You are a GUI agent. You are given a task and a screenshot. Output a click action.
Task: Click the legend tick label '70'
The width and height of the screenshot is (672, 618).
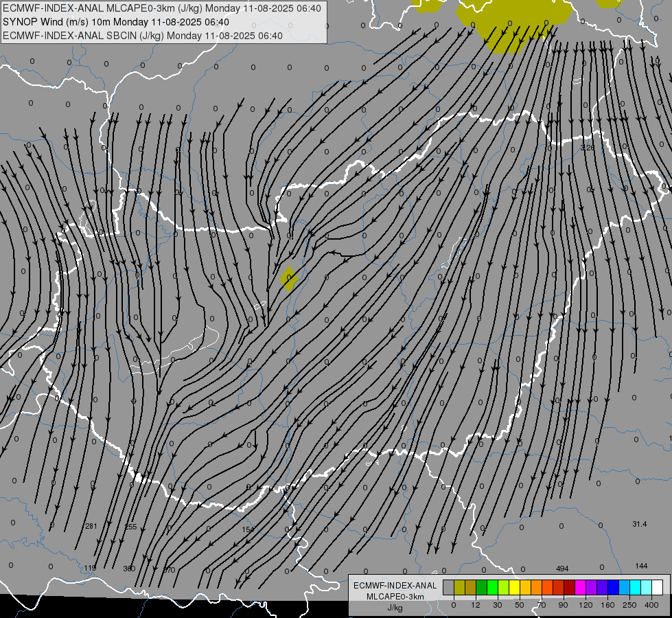[542, 605]
